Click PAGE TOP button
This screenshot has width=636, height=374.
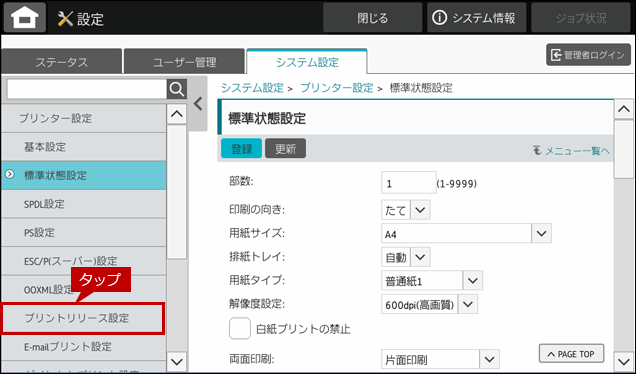tap(571, 354)
